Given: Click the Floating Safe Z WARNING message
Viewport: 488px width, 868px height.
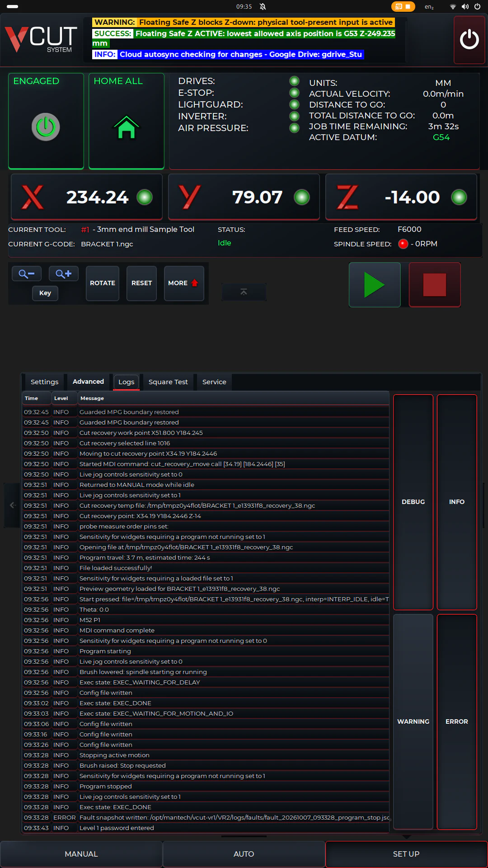Looking at the screenshot, I should point(244,22).
